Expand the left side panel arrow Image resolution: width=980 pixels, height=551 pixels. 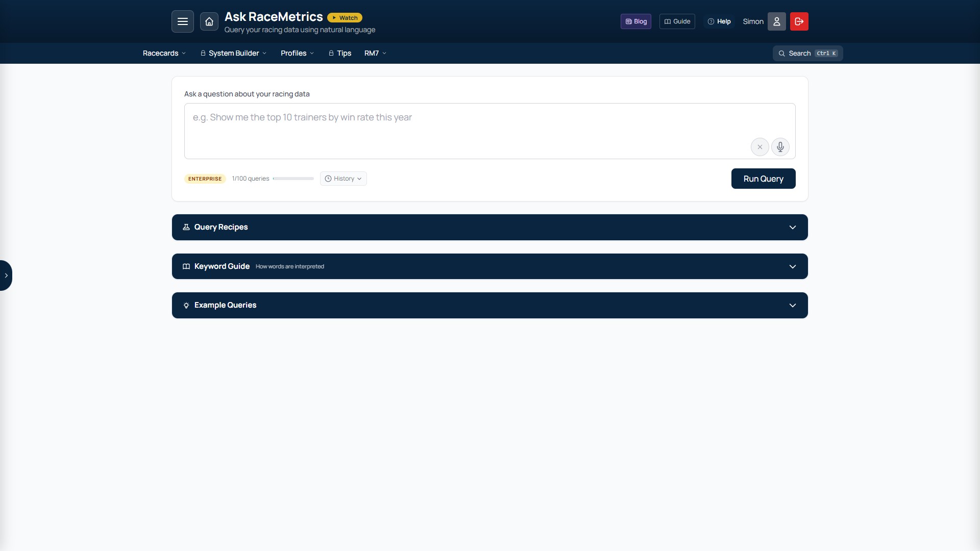click(x=6, y=275)
